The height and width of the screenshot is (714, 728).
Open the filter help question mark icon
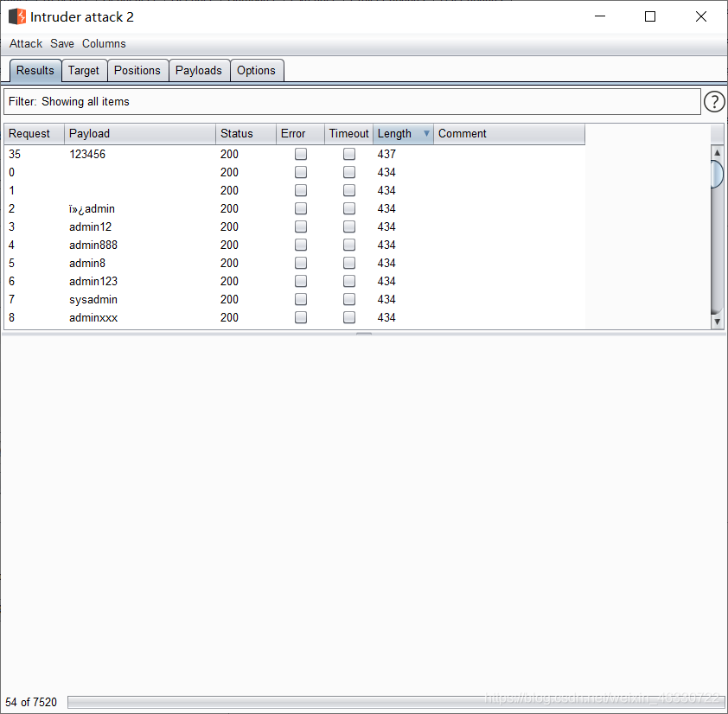click(x=714, y=102)
